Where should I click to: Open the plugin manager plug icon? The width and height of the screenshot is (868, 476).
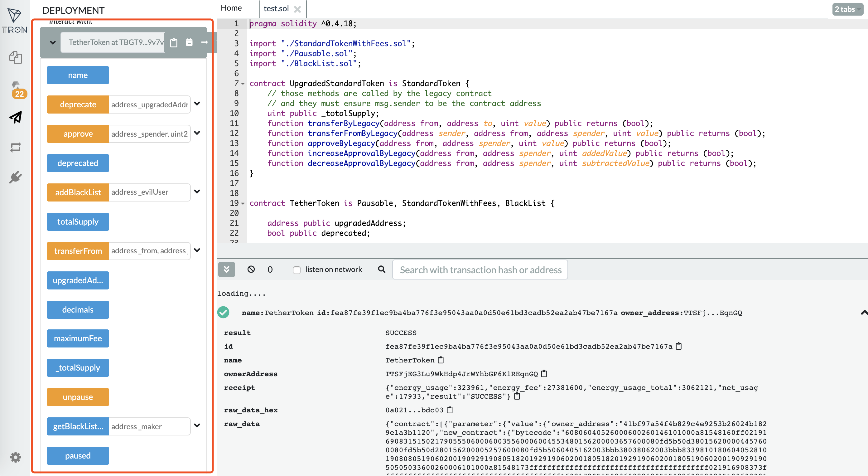pos(16,177)
